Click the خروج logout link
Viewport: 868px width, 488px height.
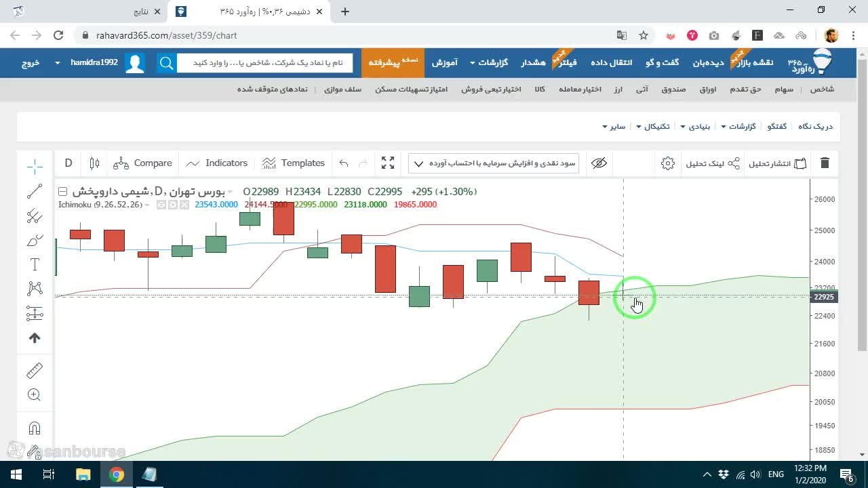31,62
